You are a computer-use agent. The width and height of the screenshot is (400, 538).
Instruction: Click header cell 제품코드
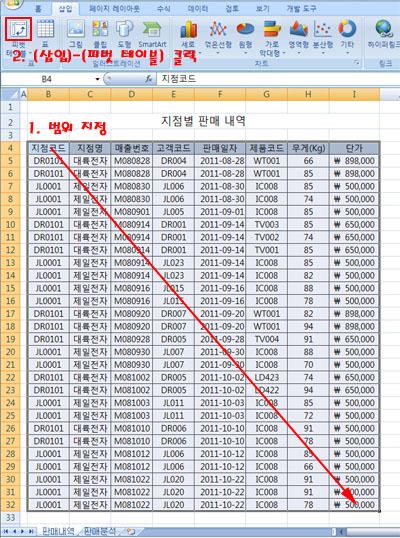pos(267,148)
